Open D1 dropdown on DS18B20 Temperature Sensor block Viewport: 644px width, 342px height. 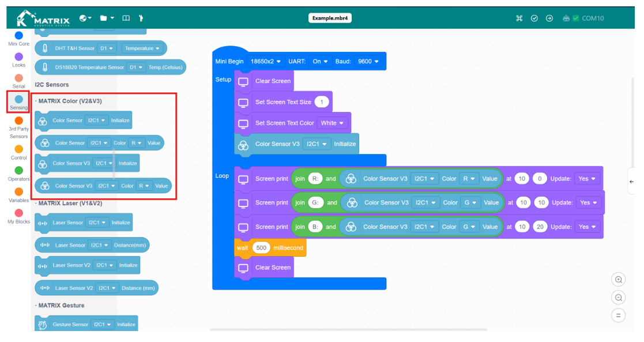(x=135, y=67)
